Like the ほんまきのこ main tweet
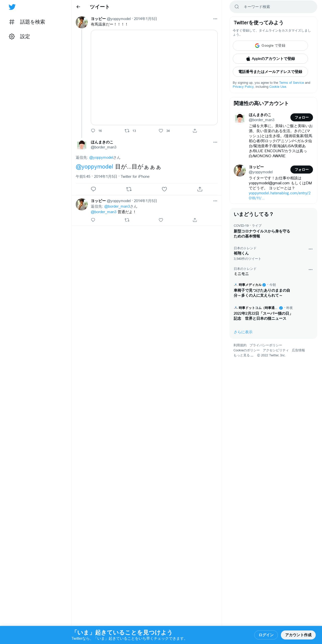 [164, 189]
